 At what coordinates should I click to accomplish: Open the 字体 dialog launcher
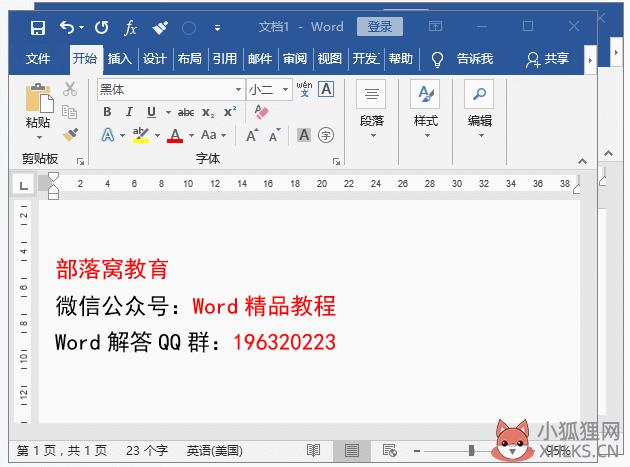[336, 162]
